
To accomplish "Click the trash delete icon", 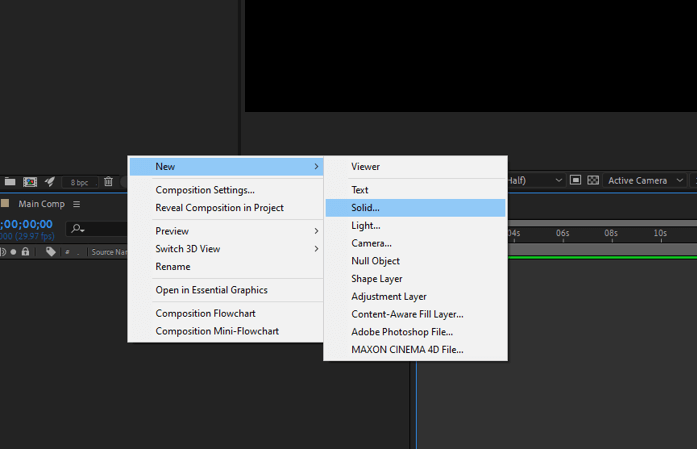I will click(x=108, y=181).
